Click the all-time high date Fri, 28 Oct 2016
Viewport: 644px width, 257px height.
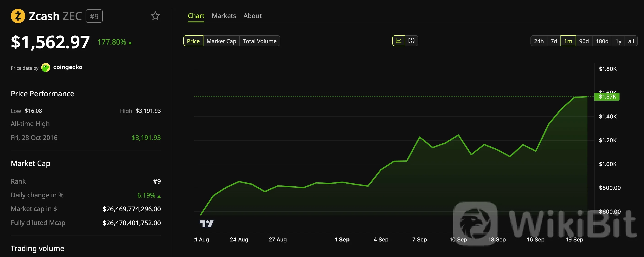pyautogui.click(x=34, y=138)
